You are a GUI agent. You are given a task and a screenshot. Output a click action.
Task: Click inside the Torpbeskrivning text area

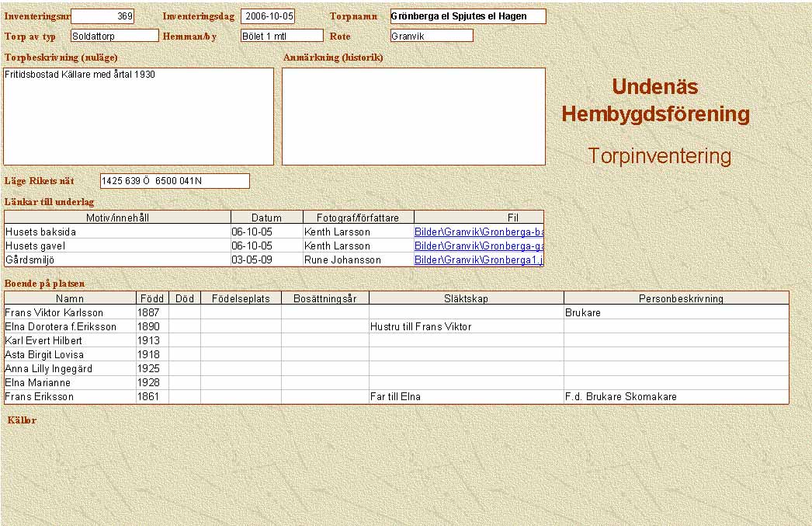click(x=139, y=117)
